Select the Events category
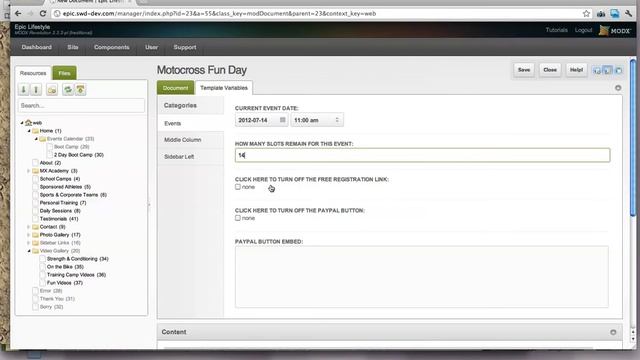640x360 pixels. [191, 123]
